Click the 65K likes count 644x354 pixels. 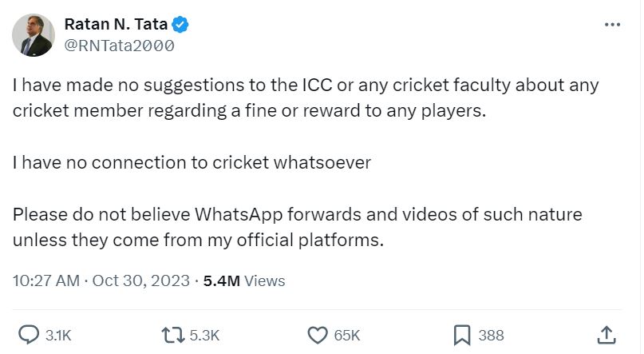(x=348, y=336)
